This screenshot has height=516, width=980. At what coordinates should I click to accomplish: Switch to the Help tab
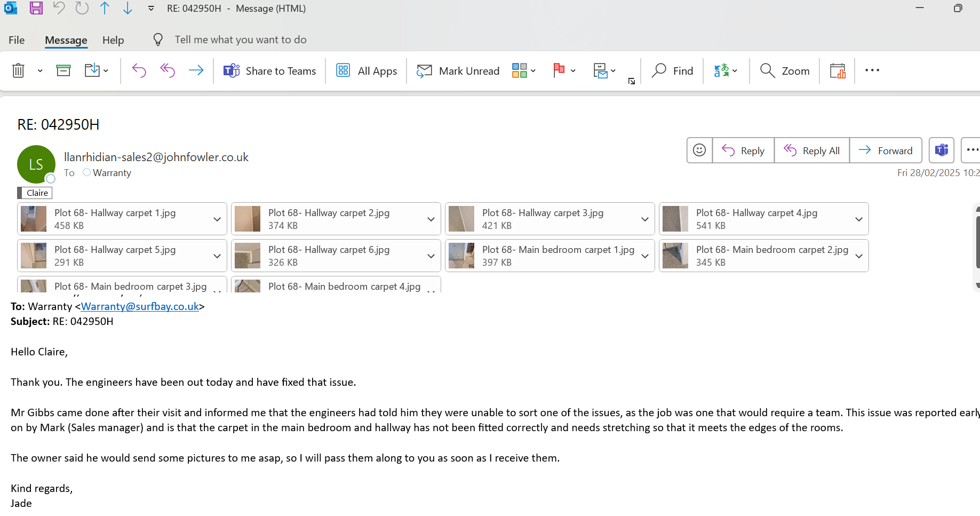pos(113,40)
